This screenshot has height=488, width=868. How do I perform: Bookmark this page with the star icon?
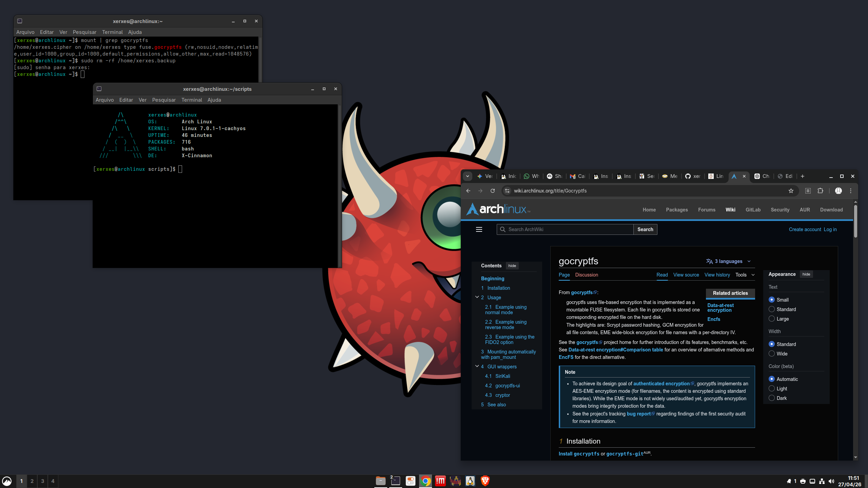(x=791, y=191)
